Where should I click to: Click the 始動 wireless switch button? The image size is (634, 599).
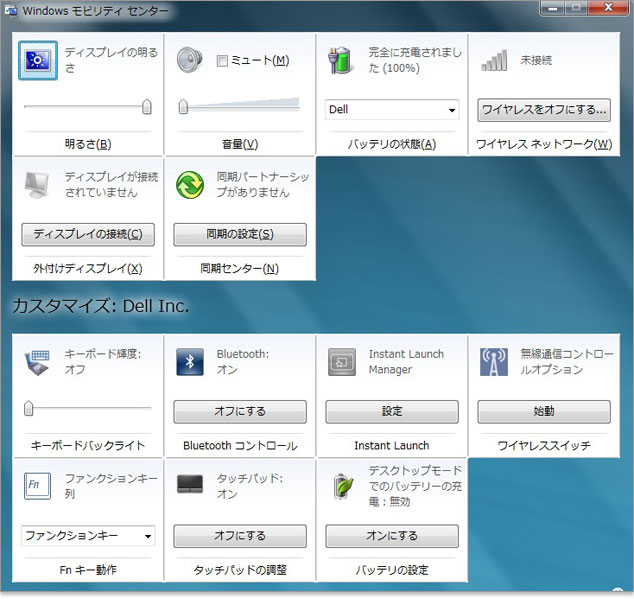544,412
